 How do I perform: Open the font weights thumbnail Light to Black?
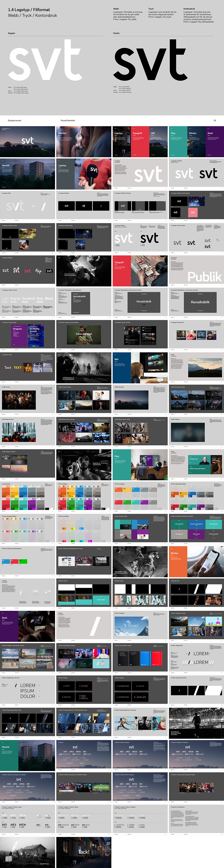click(x=28, y=303)
